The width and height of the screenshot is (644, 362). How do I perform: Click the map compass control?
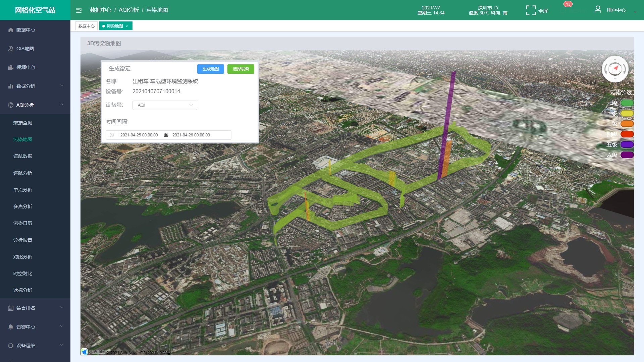click(x=615, y=69)
